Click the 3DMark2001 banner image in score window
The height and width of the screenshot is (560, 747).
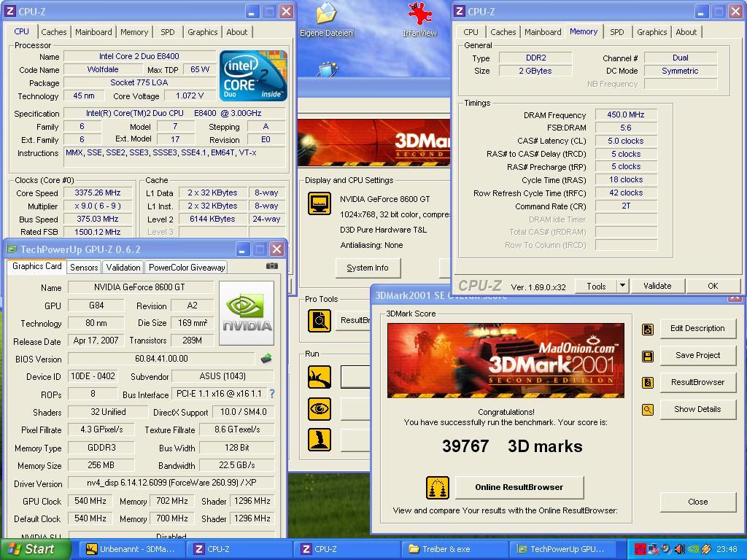coord(506,360)
